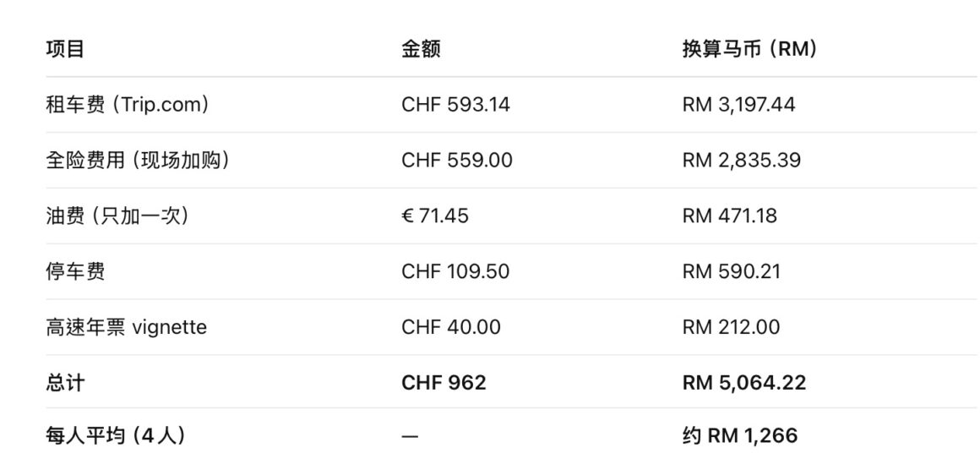Select the 约 RM 1,266 per-person average

point(739,436)
